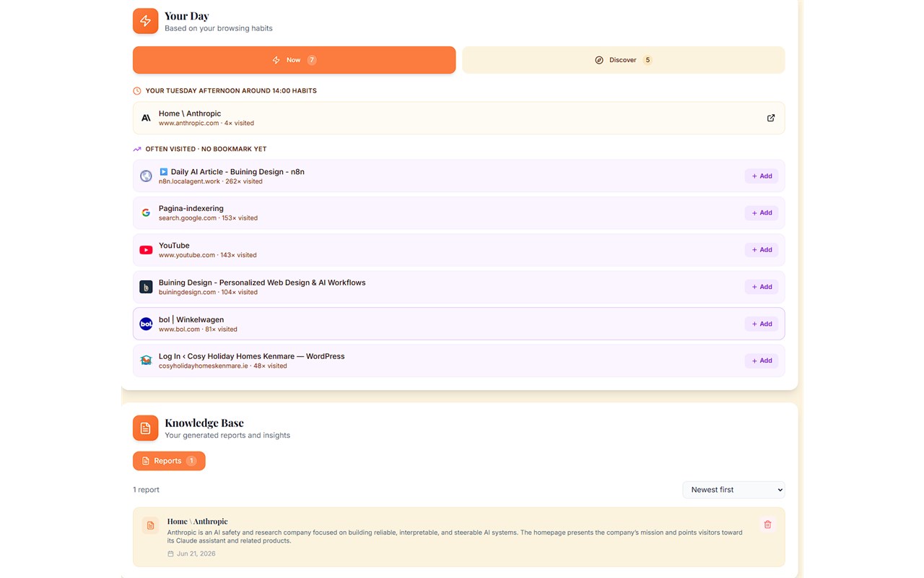Click the trend icon beside Often Visited

coord(137,149)
